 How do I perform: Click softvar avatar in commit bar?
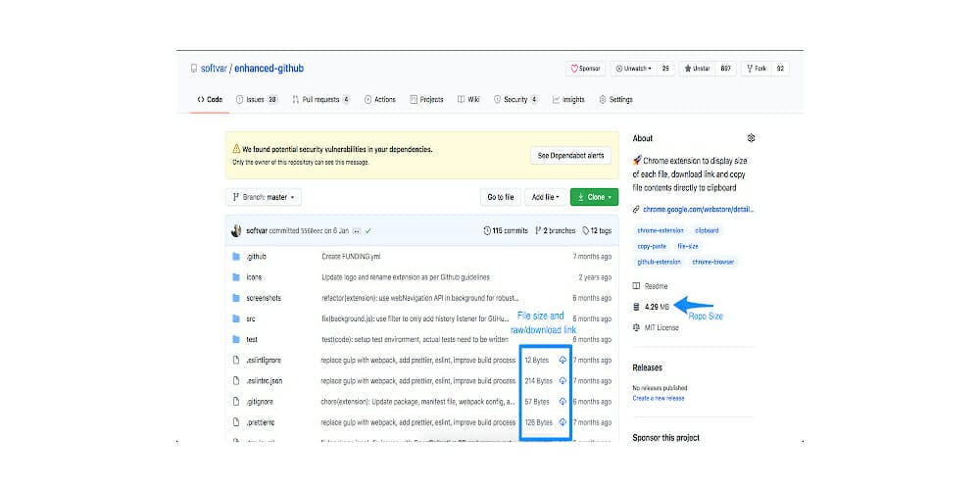point(236,230)
